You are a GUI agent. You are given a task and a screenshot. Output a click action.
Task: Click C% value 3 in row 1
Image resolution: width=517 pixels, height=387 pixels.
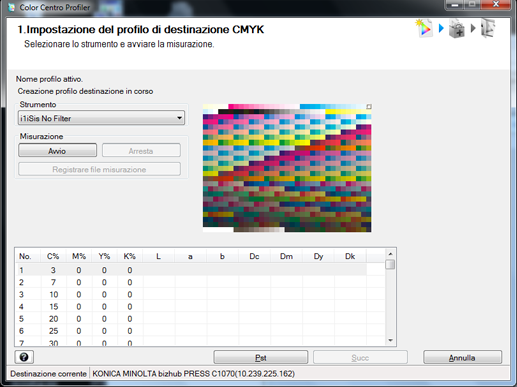pyautogui.click(x=53, y=270)
